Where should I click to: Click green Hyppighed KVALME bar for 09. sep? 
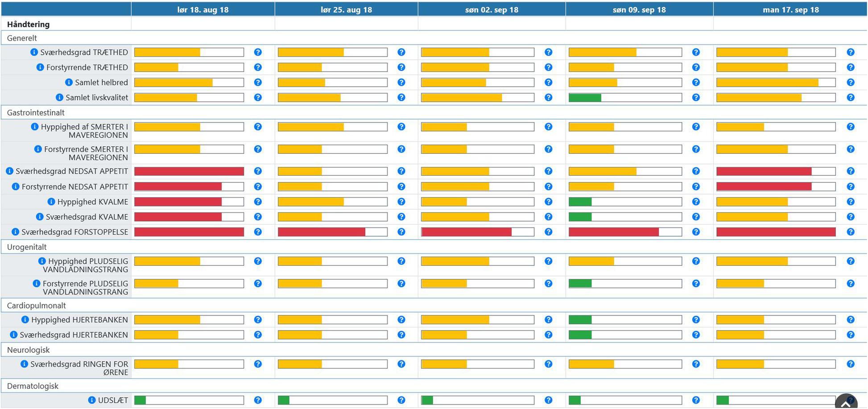coord(580,202)
